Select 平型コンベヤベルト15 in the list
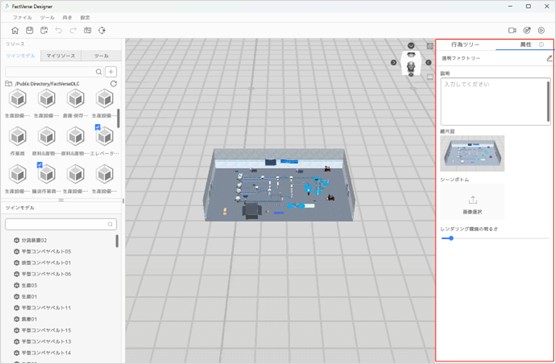The height and width of the screenshot is (364, 556). (46, 330)
